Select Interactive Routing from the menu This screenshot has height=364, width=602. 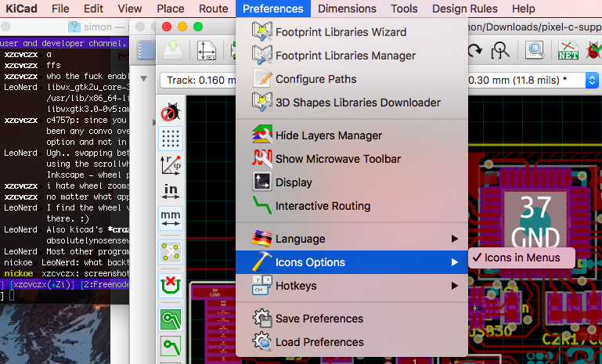point(323,206)
